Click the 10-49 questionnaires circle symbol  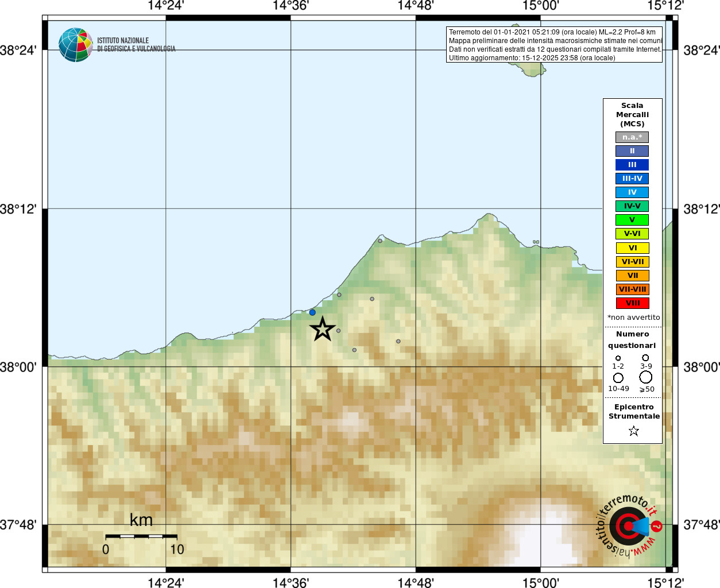pos(618,378)
